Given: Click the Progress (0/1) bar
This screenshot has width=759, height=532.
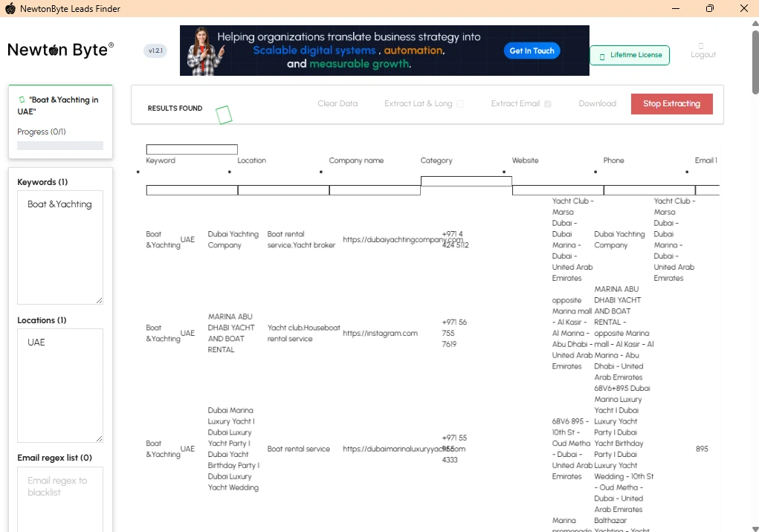Looking at the screenshot, I should 60,146.
